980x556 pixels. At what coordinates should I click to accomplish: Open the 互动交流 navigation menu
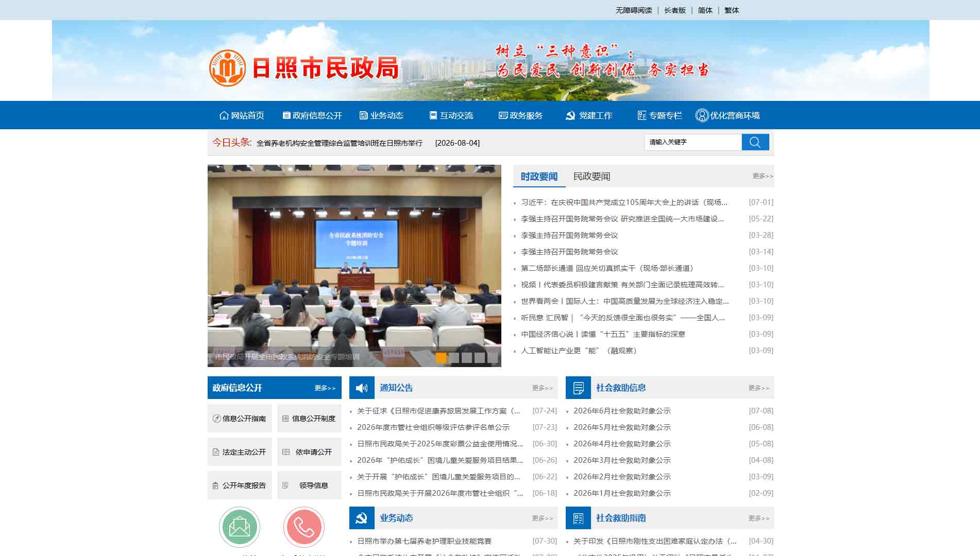(x=451, y=115)
